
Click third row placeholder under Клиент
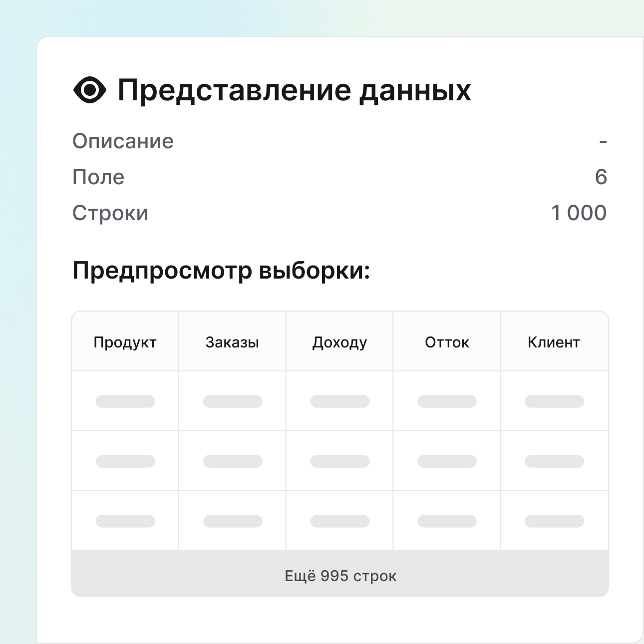(x=554, y=521)
